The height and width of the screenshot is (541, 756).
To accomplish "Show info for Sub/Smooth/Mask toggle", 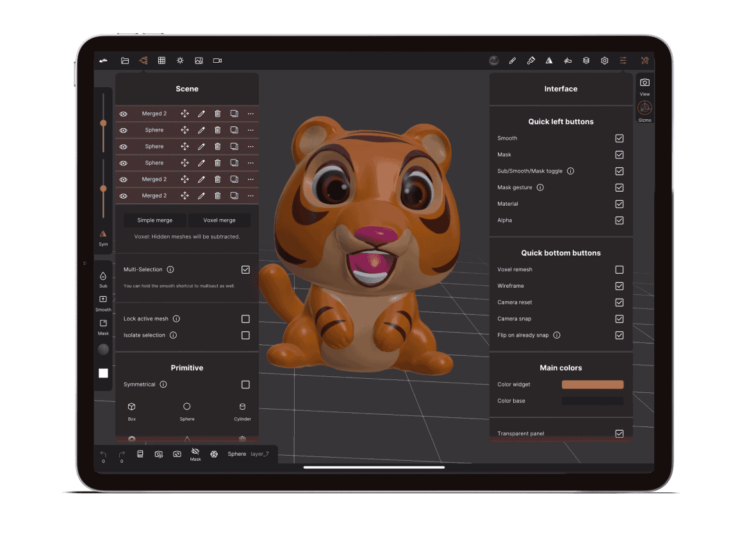I will [x=570, y=171].
